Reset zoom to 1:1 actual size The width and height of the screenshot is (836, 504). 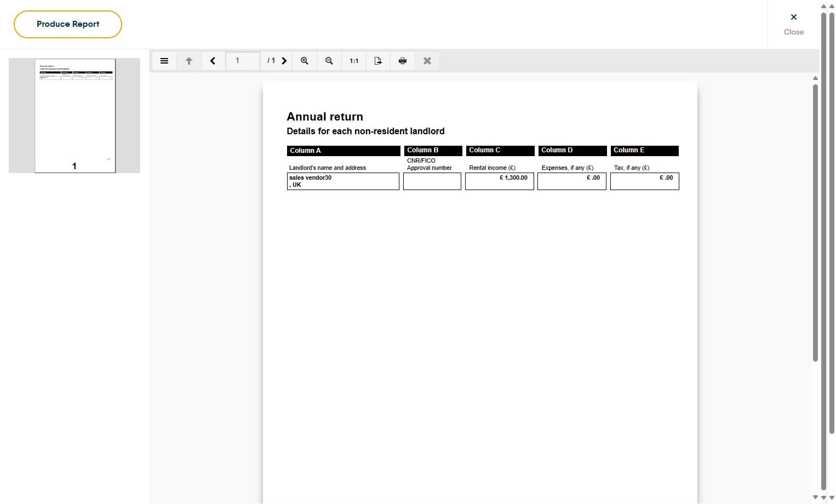(x=354, y=61)
